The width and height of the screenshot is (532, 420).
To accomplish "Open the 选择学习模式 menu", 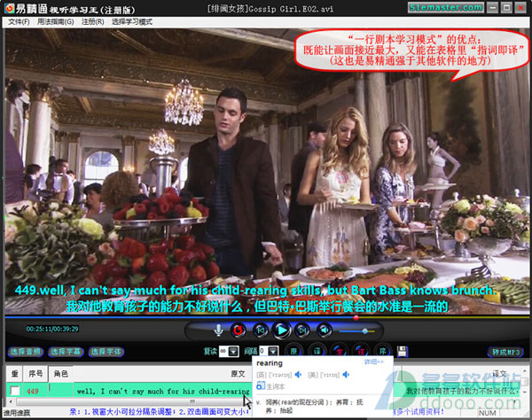I will click(x=132, y=22).
